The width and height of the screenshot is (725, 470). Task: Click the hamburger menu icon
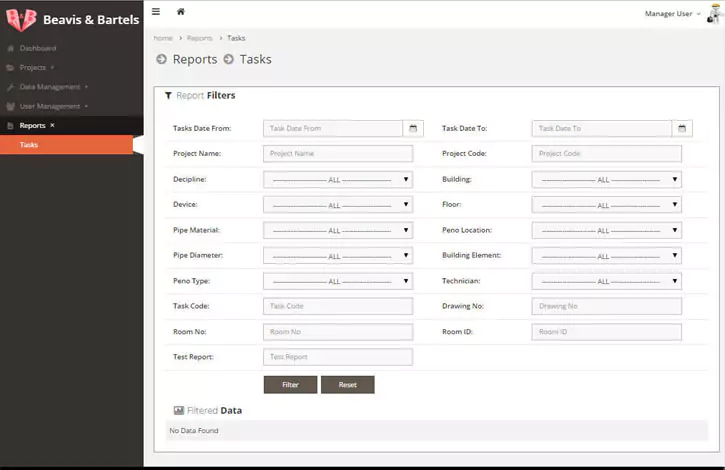[156, 12]
